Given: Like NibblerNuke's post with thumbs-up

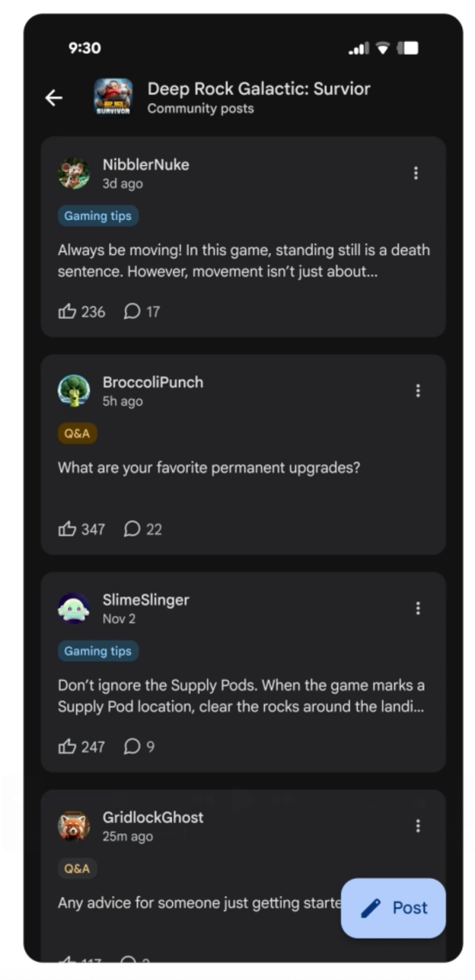Looking at the screenshot, I should (67, 311).
